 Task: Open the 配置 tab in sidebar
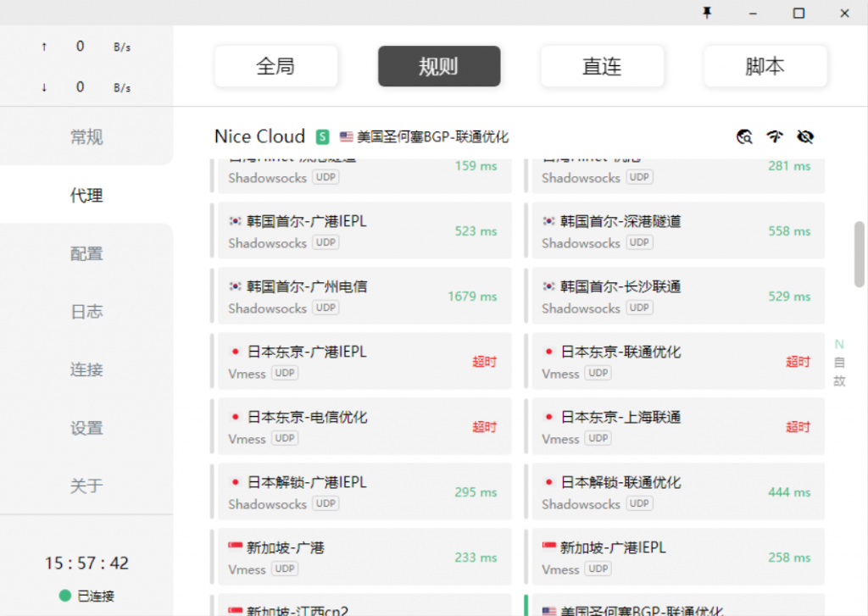(86, 253)
